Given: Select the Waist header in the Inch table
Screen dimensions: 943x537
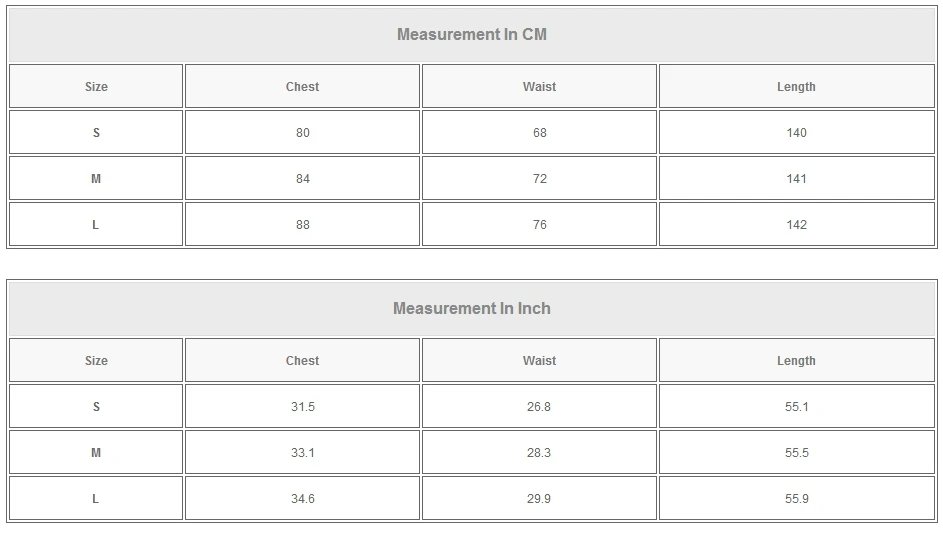Looking at the screenshot, I should click(539, 361).
